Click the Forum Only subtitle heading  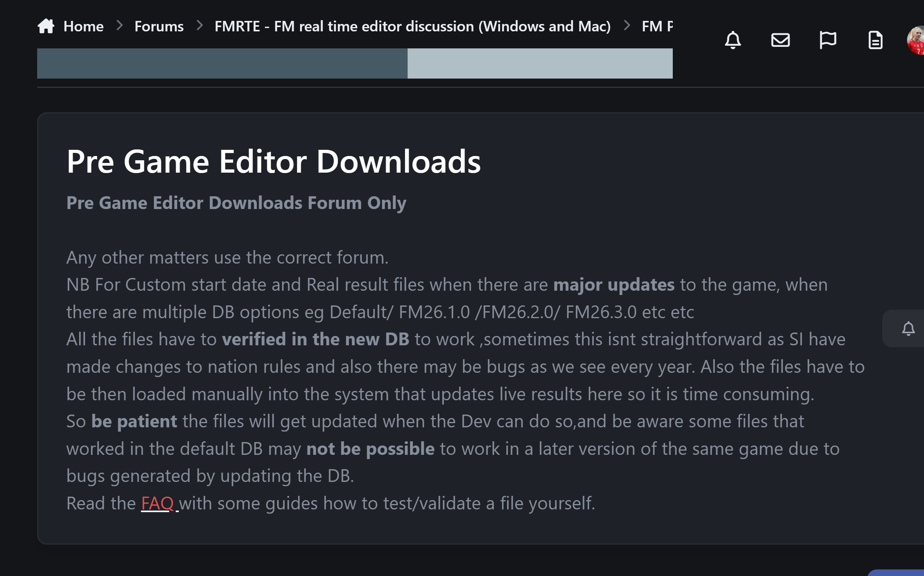[236, 203]
